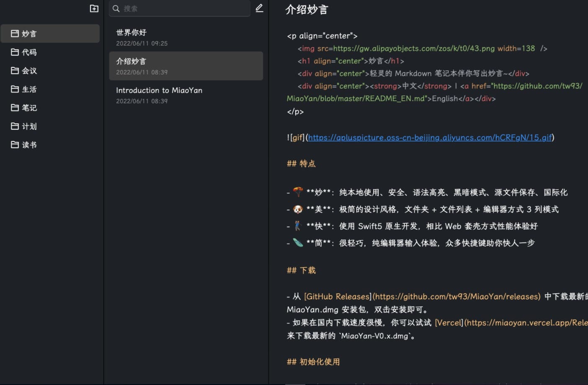Click the date 2022/06/11 09:25
588x385 pixels.
pyautogui.click(x=142, y=44)
